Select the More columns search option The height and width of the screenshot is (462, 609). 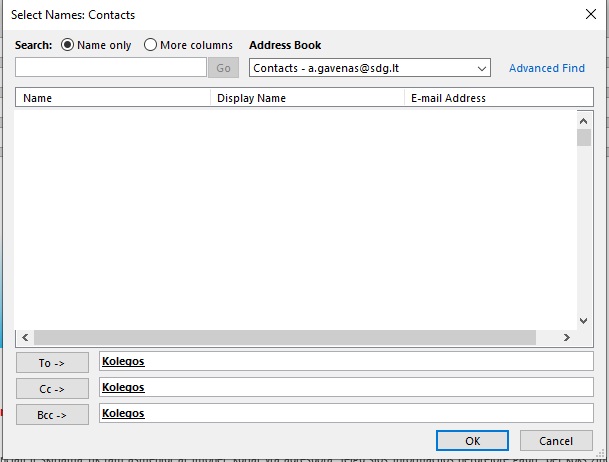point(151,45)
